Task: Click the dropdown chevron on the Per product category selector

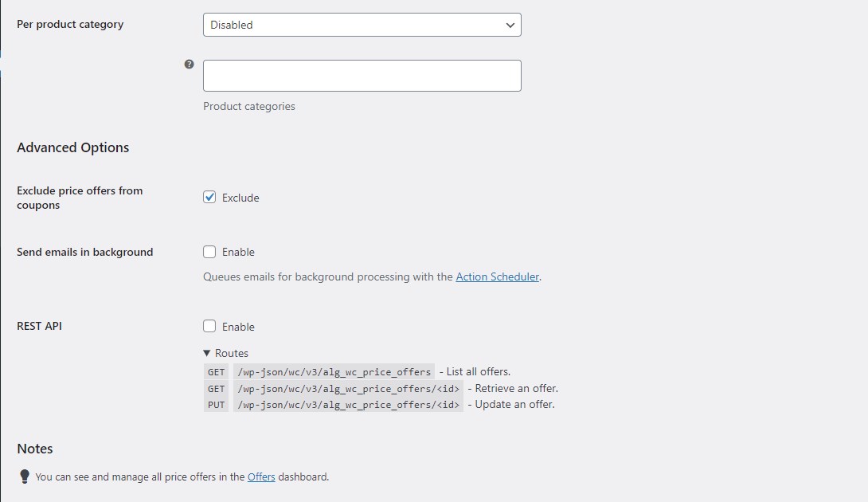Action: click(x=510, y=25)
